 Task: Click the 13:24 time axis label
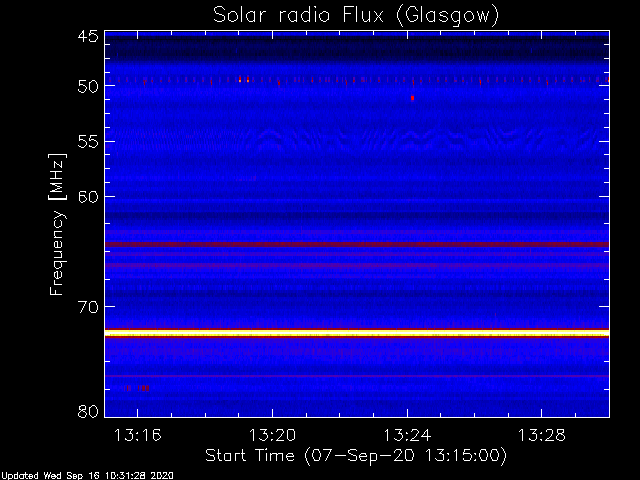pyautogui.click(x=407, y=435)
